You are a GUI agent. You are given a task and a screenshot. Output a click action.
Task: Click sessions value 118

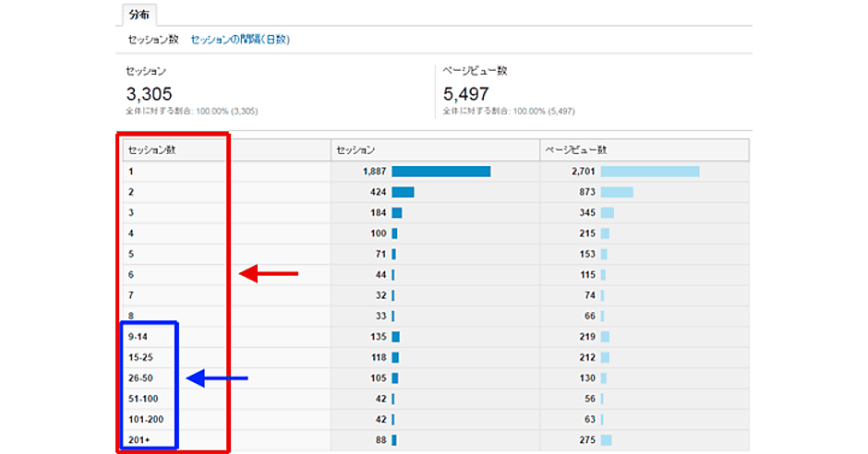[378, 357]
